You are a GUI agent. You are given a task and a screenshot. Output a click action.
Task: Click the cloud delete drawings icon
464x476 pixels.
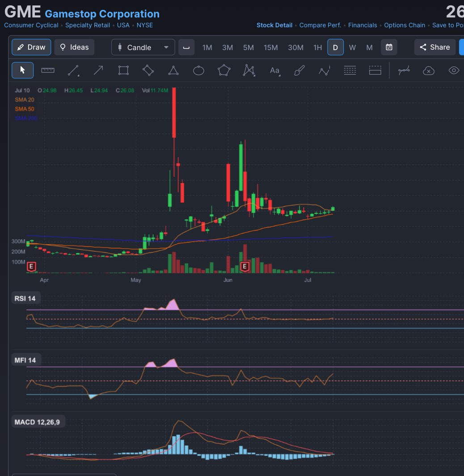[429, 71]
